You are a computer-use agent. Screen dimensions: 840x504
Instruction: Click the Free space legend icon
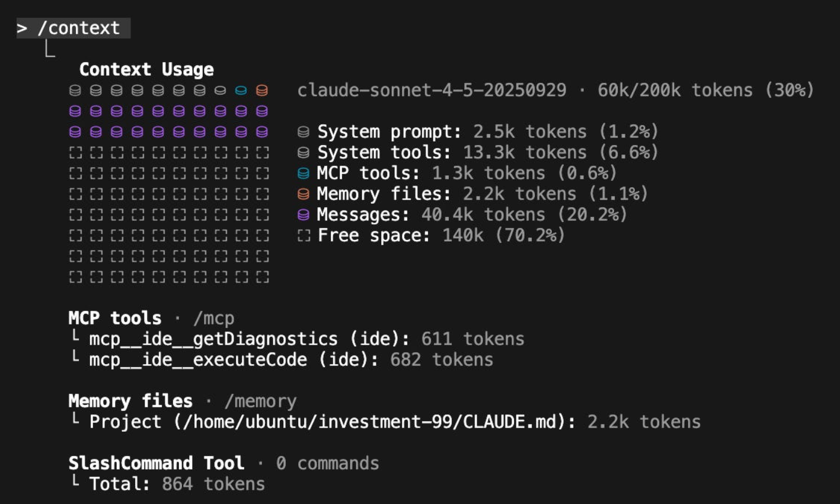(x=304, y=236)
